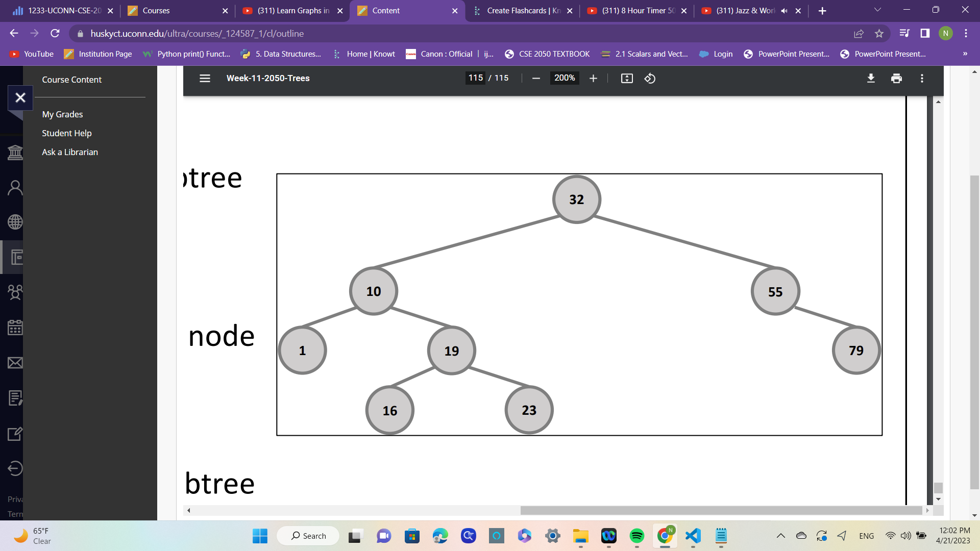Screen dimensions: 980x551
Task: Open CSE 2050 TEXTBOOK bookmark
Action: pos(547,54)
